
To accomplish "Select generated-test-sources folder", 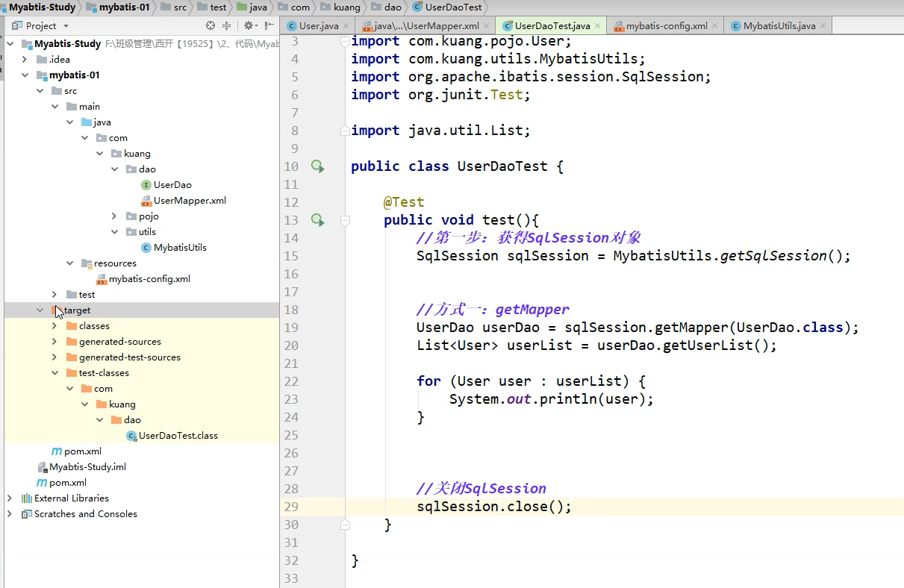I will coord(130,357).
